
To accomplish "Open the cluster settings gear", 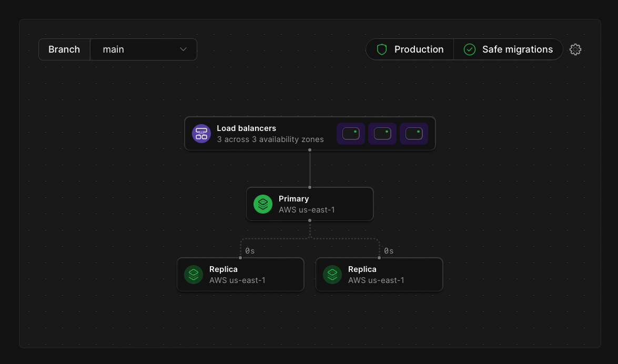I will pos(575,49).
